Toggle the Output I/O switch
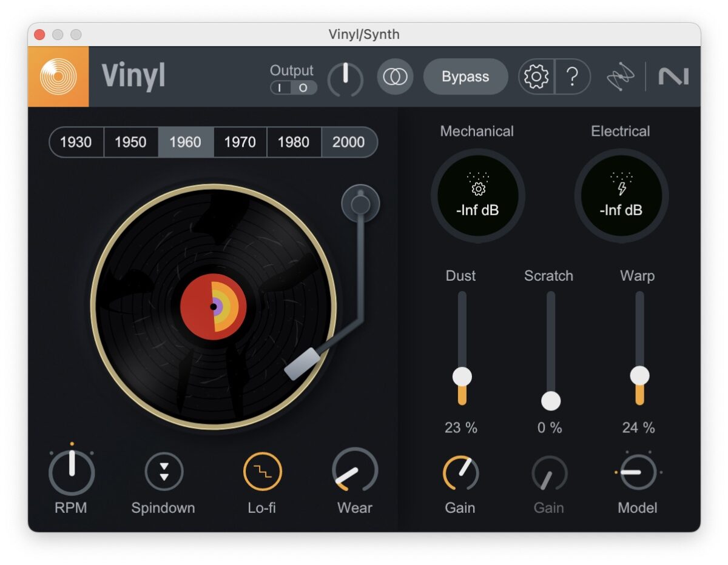This screenshot has height=565, width=728. 293,88
